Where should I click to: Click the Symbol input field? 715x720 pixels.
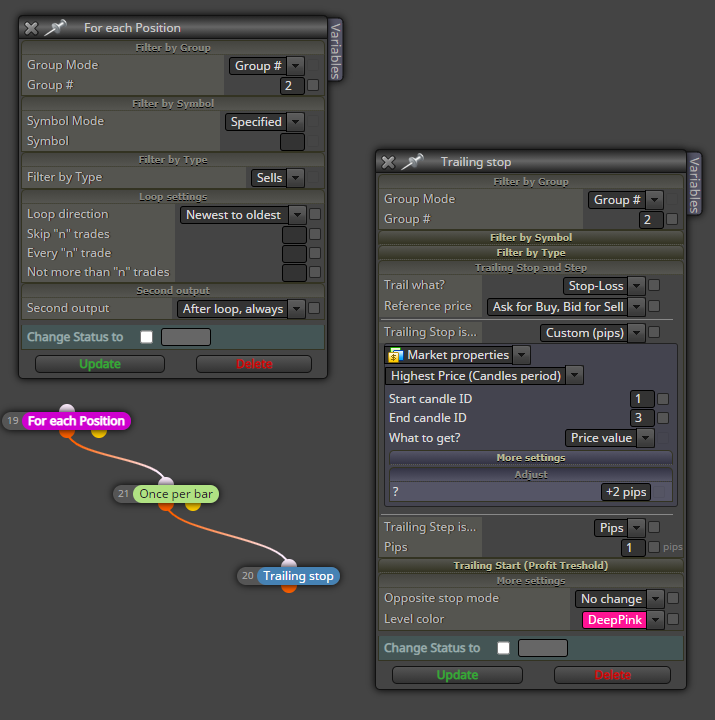pos(293,142)
